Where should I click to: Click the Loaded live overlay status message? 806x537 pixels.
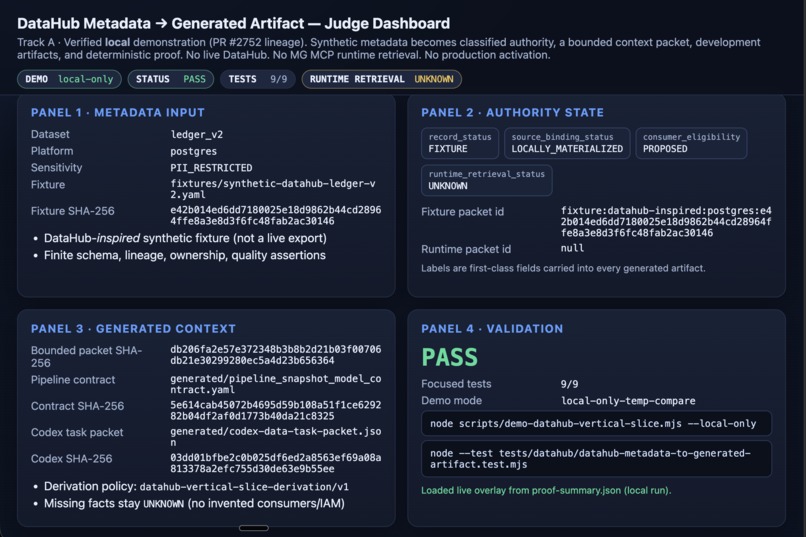click(546, 490)
